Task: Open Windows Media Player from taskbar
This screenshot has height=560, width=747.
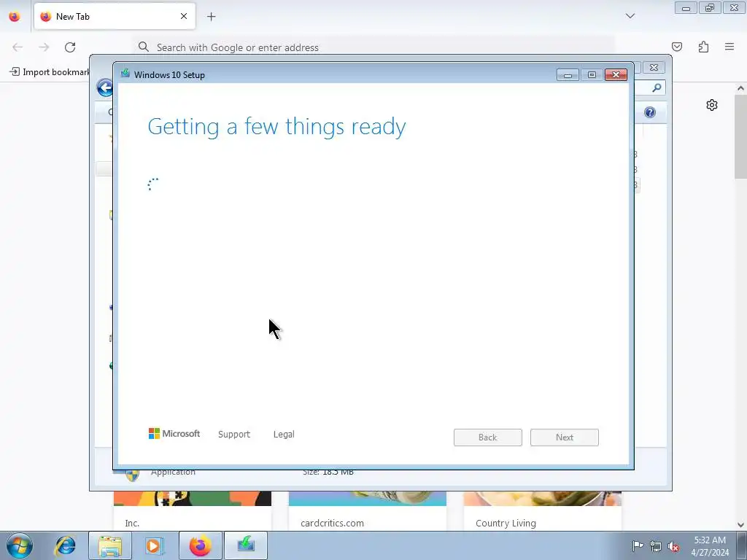Action: (x=155, y=545)
